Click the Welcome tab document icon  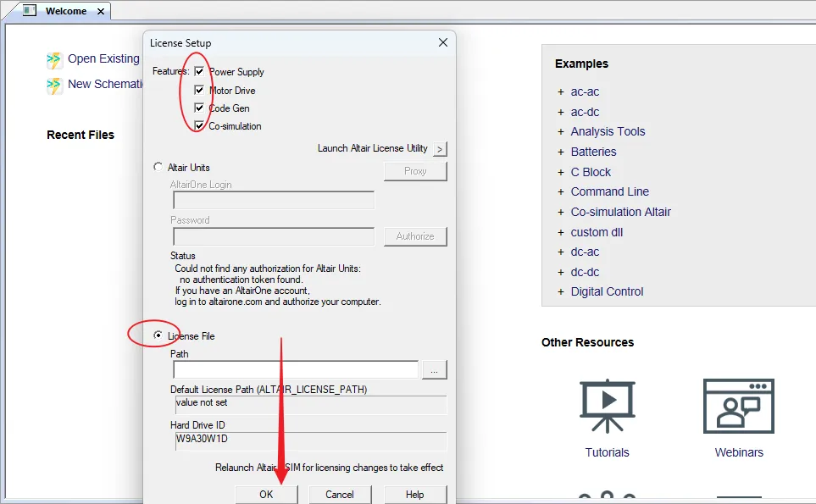30,10
